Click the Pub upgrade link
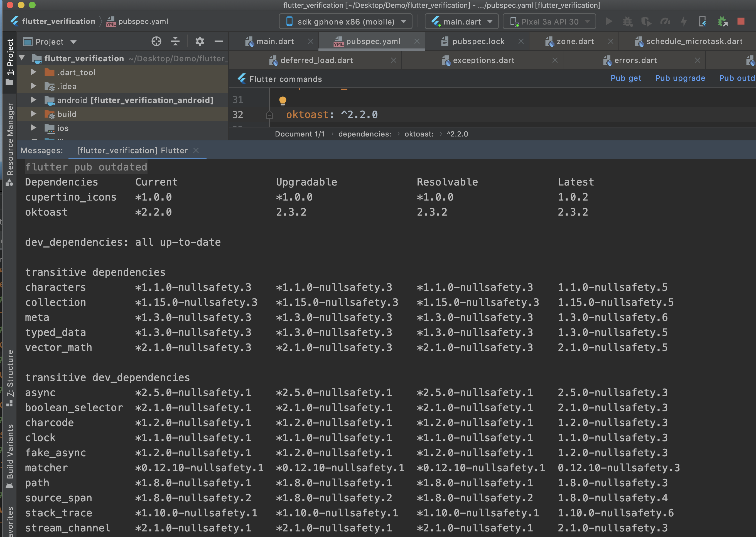 680,78
